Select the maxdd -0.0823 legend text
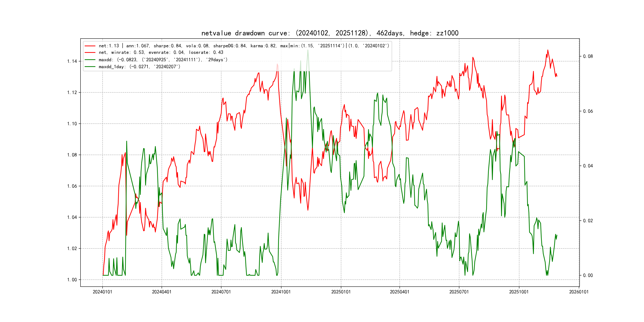644x322 pixels. point(163,60)
